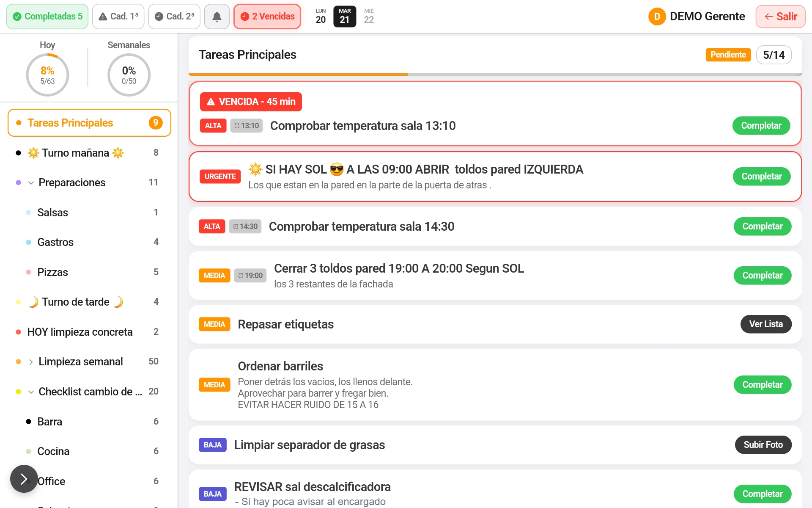
Task: Click the alarm time chip 19:00
Action: coord(250,276)
